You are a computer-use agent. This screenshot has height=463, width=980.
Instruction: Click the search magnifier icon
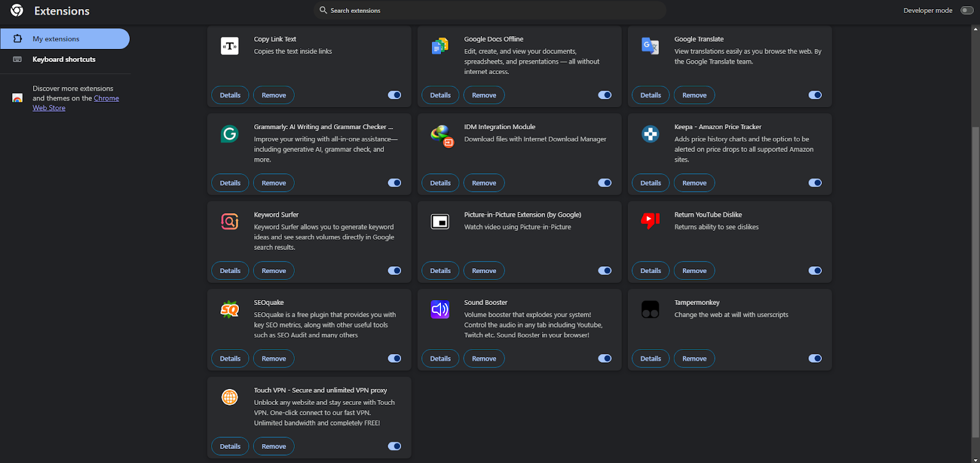coord(323,10)
